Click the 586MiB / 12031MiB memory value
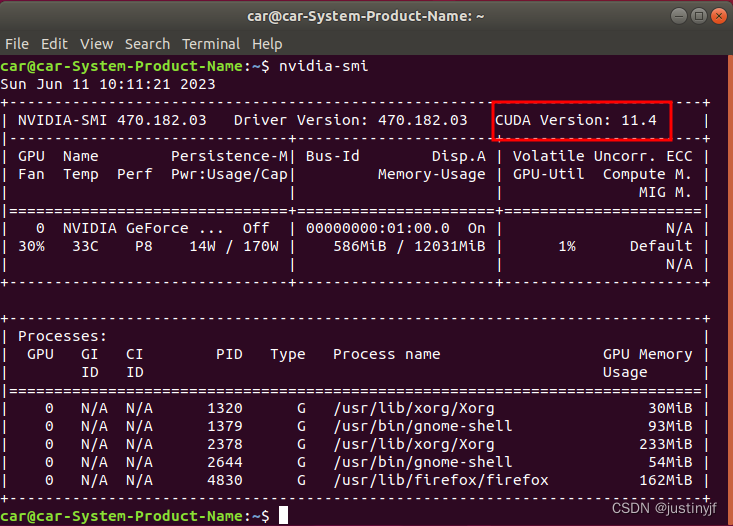The width and height of the screenshot is (733, 526). (x=409, y=246)
